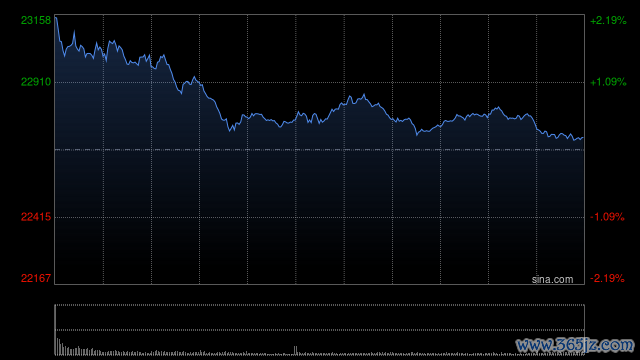Screen dimensions: 640x360
Task: Click the -2.19% percentage label
Action: click(607, 278)
